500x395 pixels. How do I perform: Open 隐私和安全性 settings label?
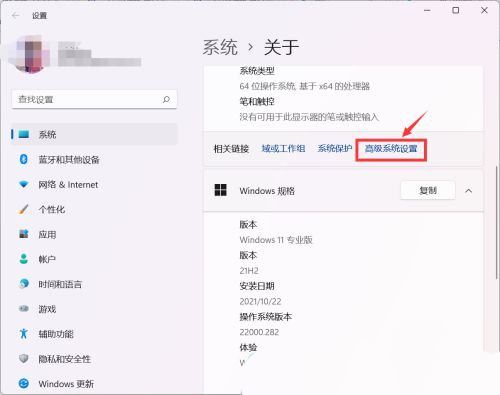coord(65,359)
